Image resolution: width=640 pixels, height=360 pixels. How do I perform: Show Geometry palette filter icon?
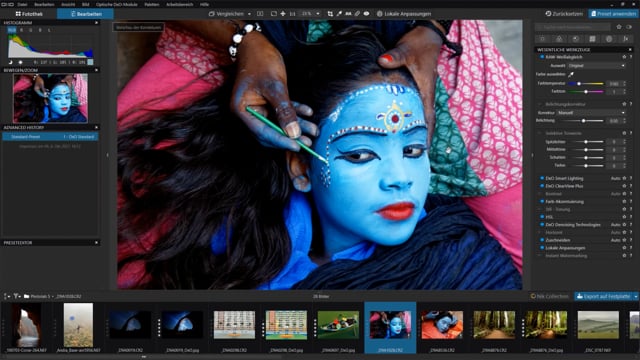(x=592, y=39)
